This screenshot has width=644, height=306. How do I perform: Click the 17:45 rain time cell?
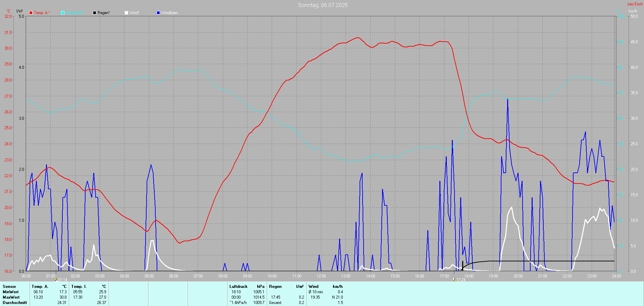(276, 297)
